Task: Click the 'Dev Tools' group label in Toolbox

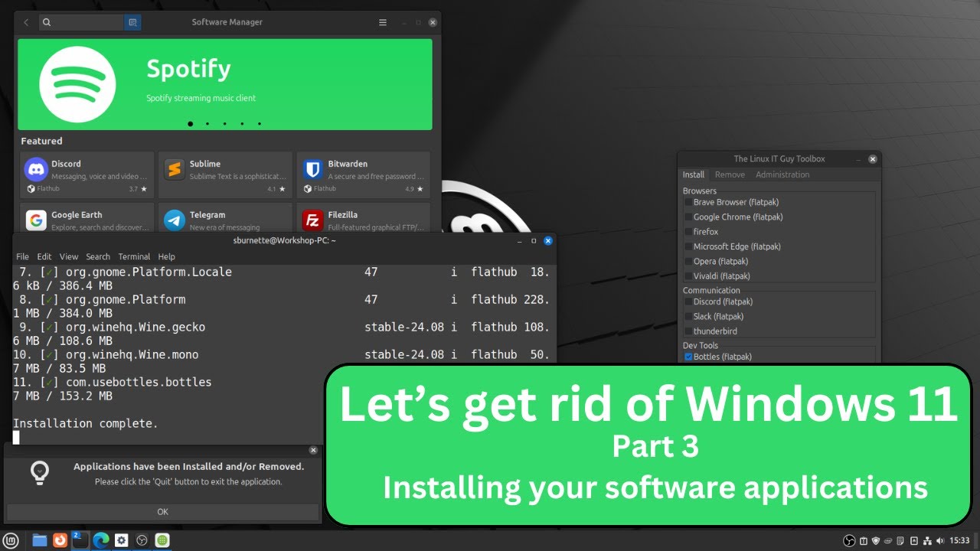Action: click(701, 345)
